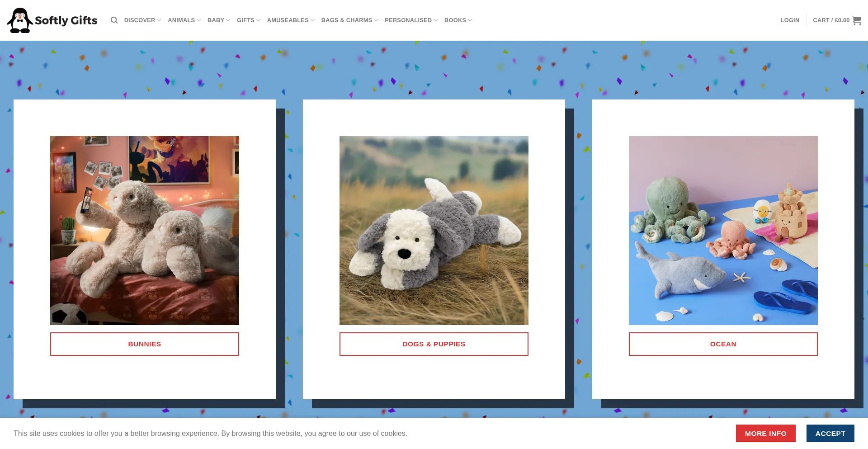
Task: Expand the Bags & Charms menu
Action: click(x=349, y=20)
